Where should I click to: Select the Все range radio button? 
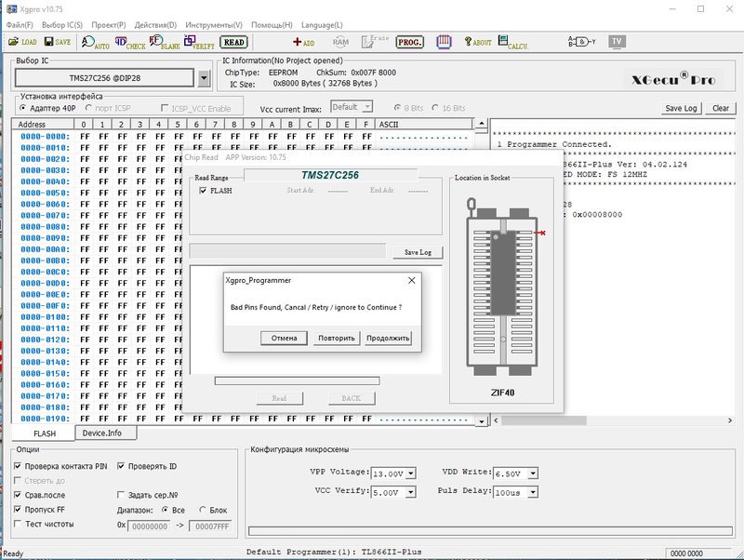(x=166, y=510)
